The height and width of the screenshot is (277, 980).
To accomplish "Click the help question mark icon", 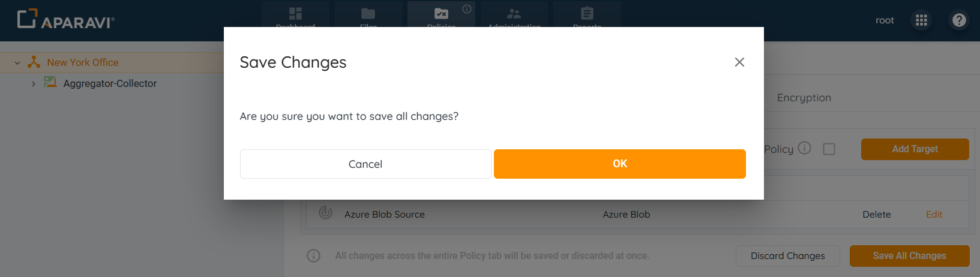I will 959,20.
